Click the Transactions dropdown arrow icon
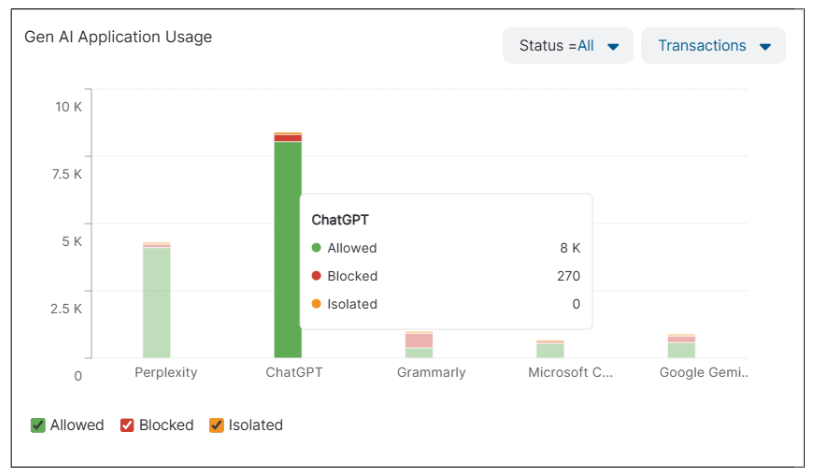Image resolution: width=814 pixels, height=475 pixels. pyautogui.click(x=765, y=47)
